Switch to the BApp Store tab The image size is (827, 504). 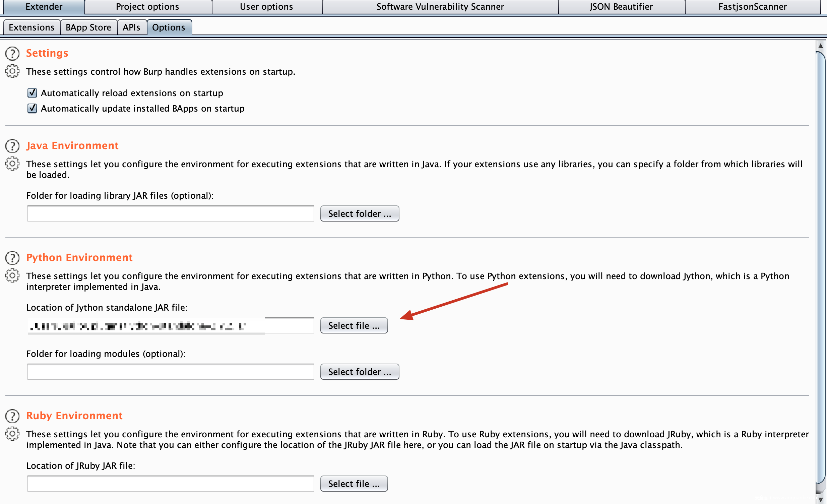[x=88, y=27]
